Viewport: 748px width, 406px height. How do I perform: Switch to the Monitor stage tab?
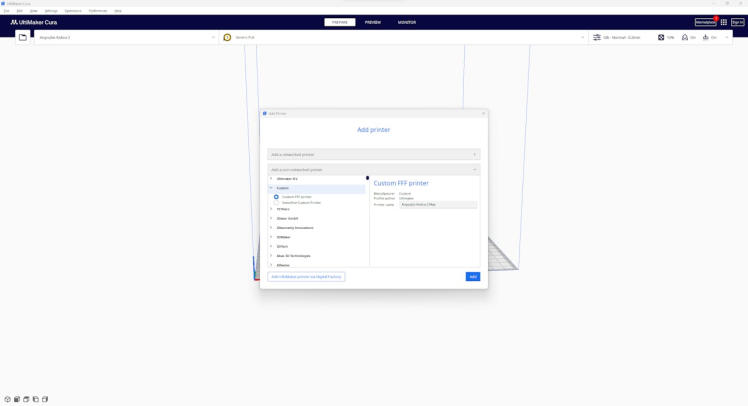point(407,22)
